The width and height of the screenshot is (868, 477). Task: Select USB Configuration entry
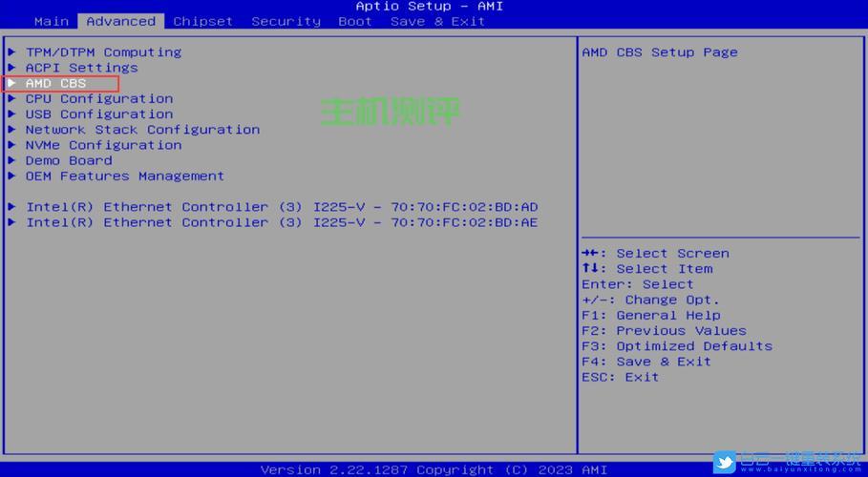(x=99, y=114)
